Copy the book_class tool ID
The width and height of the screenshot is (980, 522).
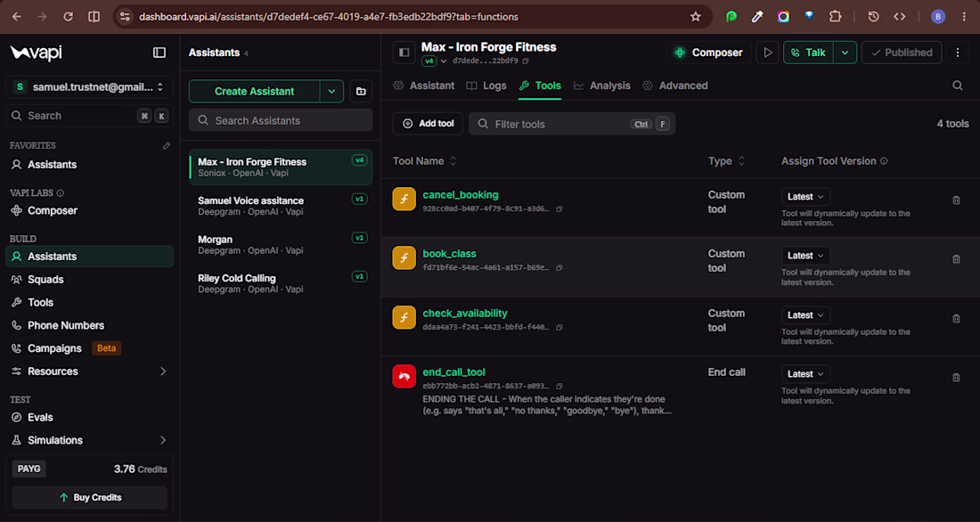click(x=559, y=267)
